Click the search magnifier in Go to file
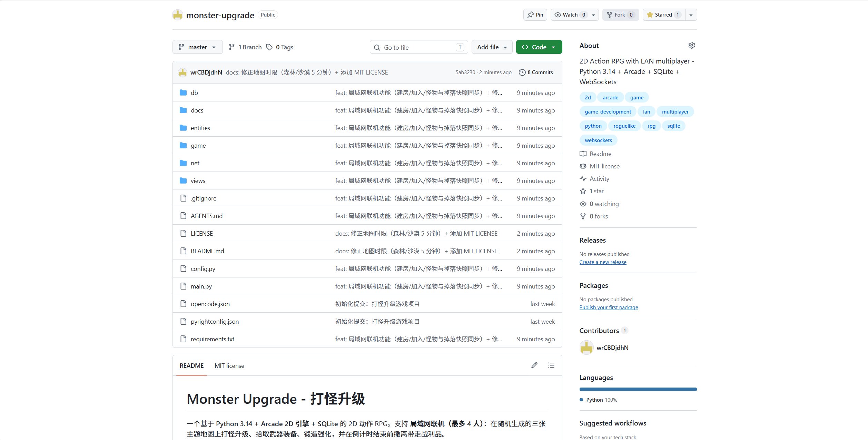The width and height of the screenshot is (868, 440). [x=377, y=48]
